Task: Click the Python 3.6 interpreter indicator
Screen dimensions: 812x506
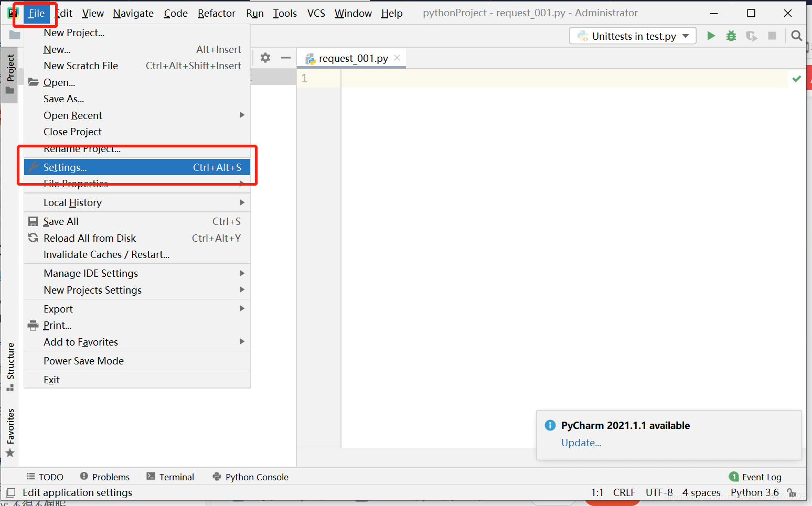Action: (755, 492)
